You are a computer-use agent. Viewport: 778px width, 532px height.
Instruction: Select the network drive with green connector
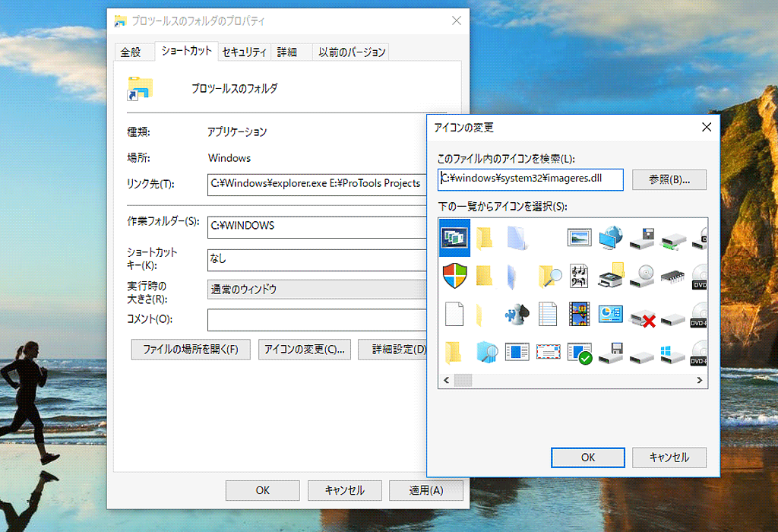pyautogui.click(x=673, y=241)
